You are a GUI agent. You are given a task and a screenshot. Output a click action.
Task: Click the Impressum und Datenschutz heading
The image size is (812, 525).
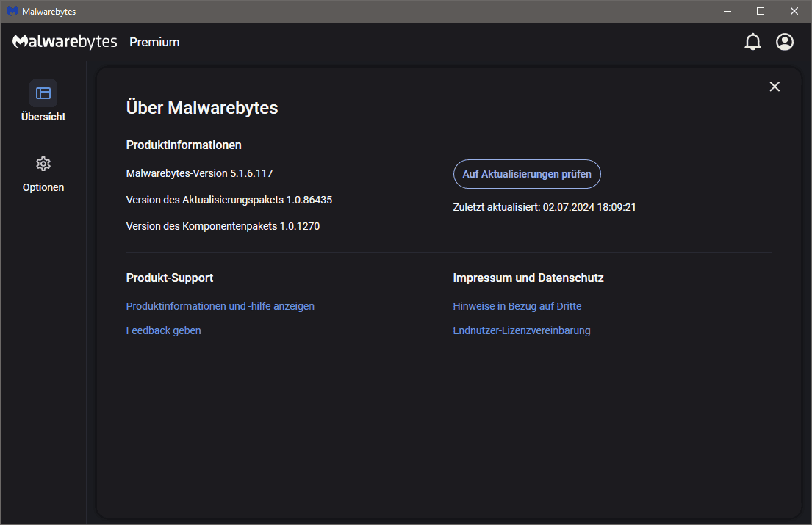(x=528, y=278)
